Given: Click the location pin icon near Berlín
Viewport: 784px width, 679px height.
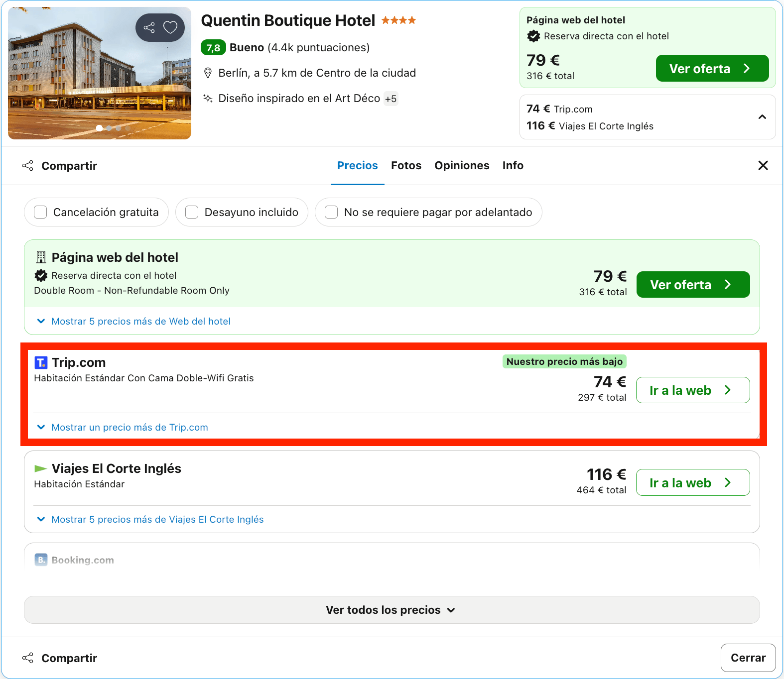Looking at the screenshot, I should pos(208,73).
